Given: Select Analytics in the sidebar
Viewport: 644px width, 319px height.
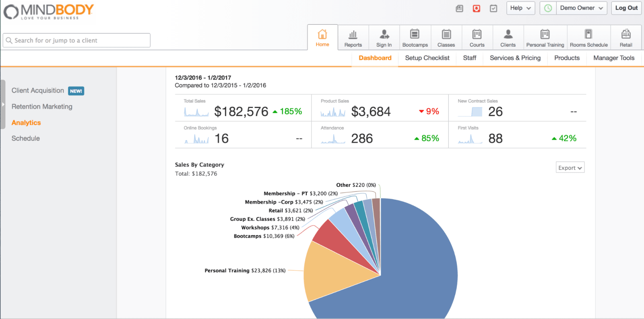Looking at the screenshot, I should pyautogui.click(x=26, y=122).
